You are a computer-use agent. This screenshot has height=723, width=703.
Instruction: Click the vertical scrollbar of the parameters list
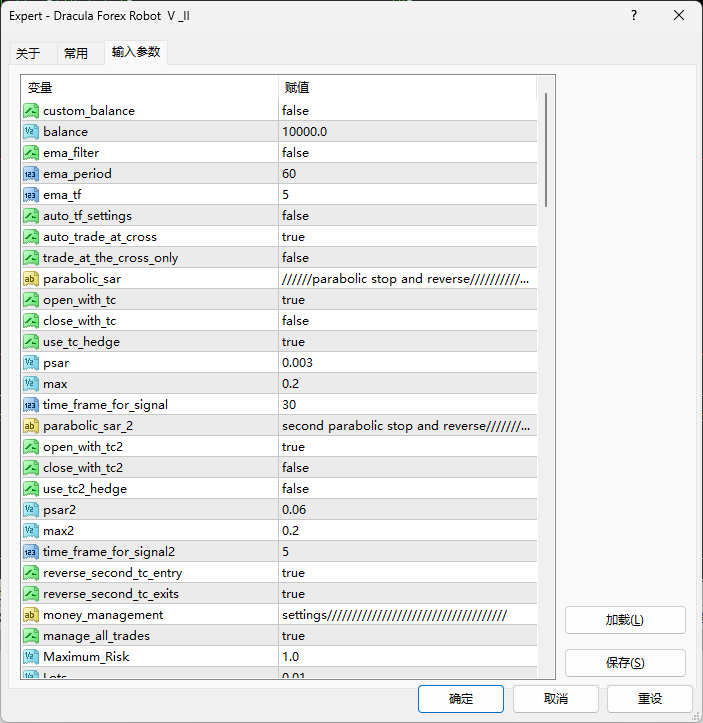click(546, 150)
